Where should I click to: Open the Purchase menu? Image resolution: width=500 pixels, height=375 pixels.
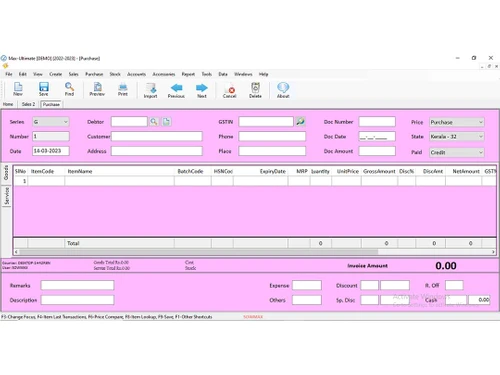tap(94, 74)
